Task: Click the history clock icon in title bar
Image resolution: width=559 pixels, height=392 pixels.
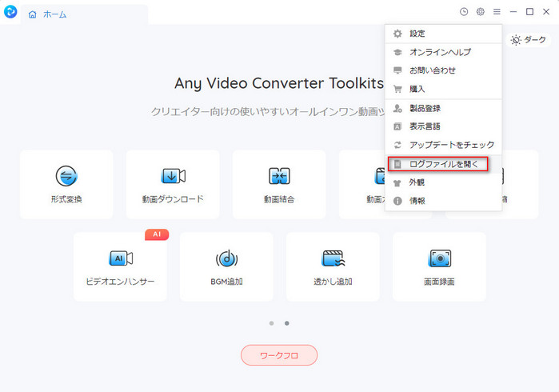Action: click(x=464, y=12)
